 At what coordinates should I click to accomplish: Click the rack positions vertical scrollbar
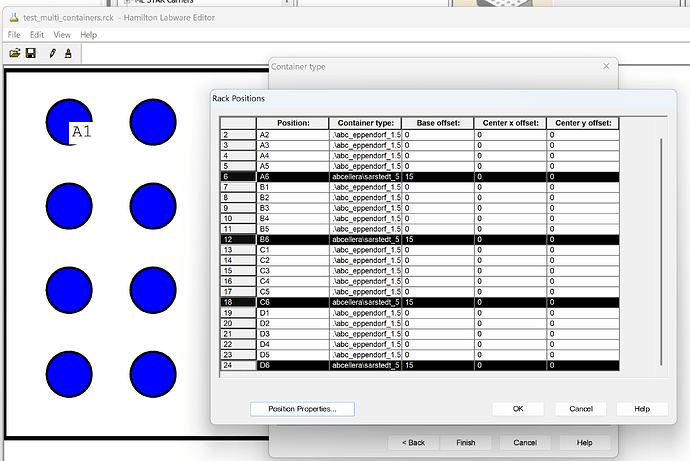pyautogui.click(x=661, y=252)
